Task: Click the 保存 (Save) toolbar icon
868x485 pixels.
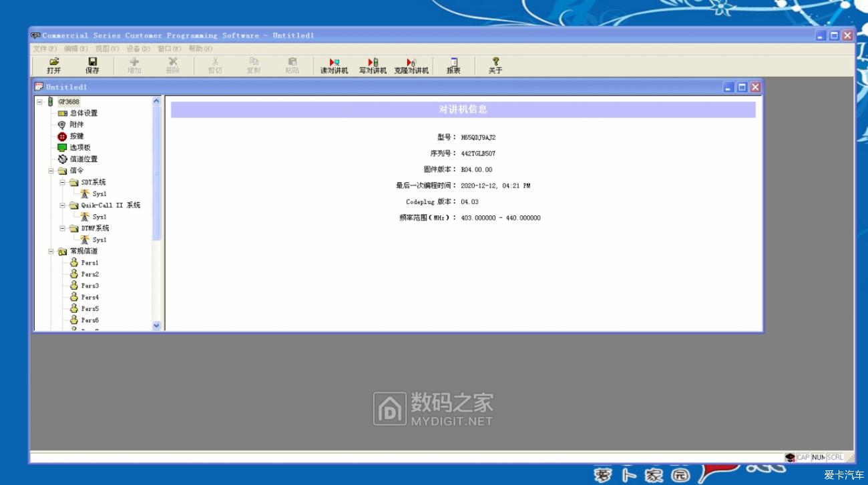Action: pyautogui.click(x=91, y=65)
